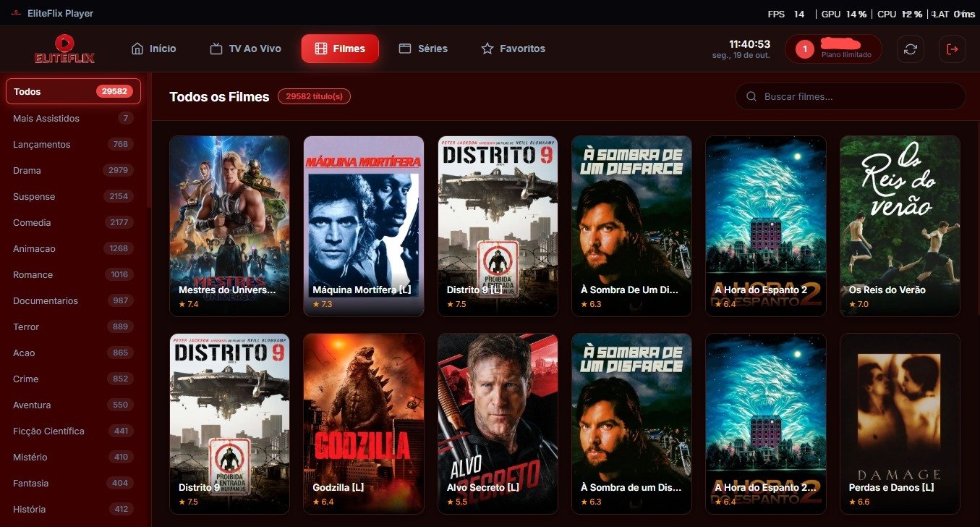Image resolution: width=980 pixels, height=527 pixels.
Task: Show the Lançamentos category
Action: pos(73,144)
